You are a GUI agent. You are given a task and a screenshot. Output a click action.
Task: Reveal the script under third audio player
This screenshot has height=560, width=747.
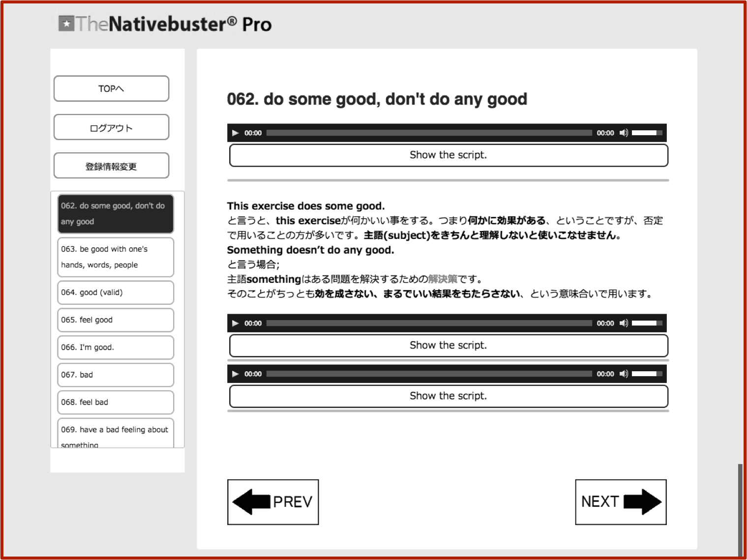click(x=448, y=396)
